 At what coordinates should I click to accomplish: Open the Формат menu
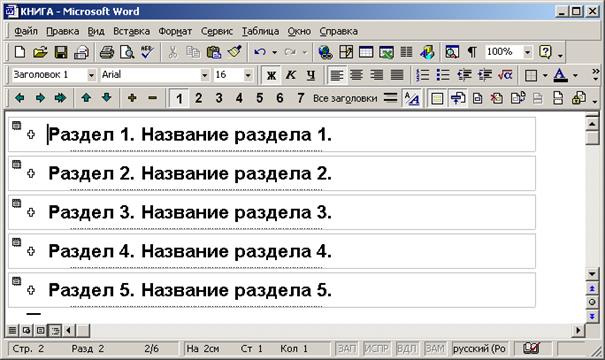coord(175,31)
